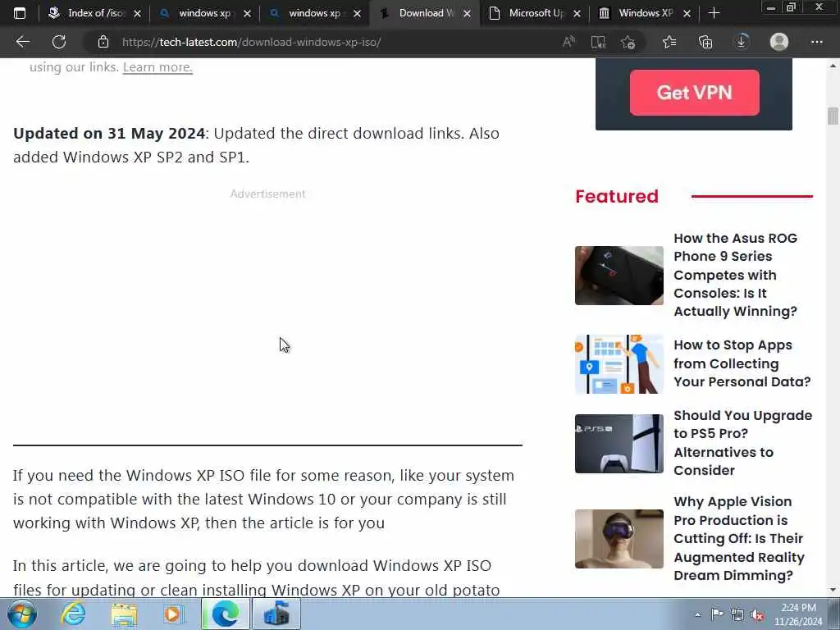Image resolution: width=840 pixels, height=630 pixels.
Task: Open Asus ROG Phone 9 article
Action: tap(735, 274)
